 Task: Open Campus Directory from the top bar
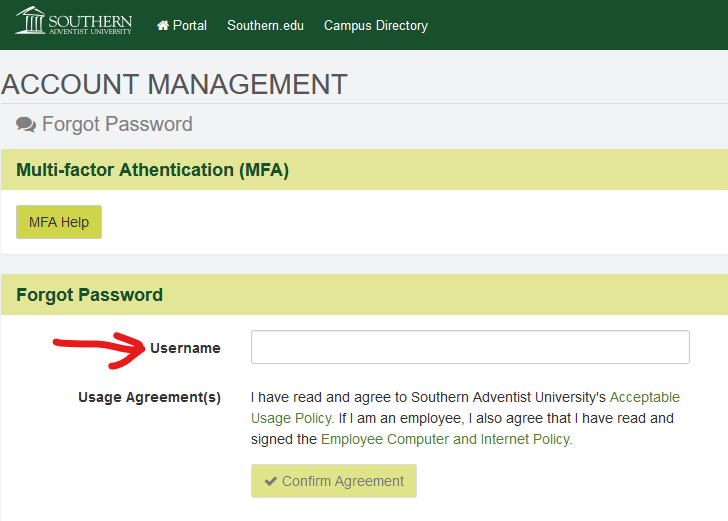(375, 25)
